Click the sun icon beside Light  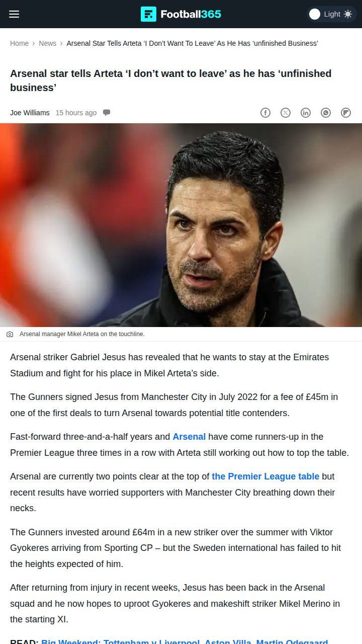(x=348, y=14)
